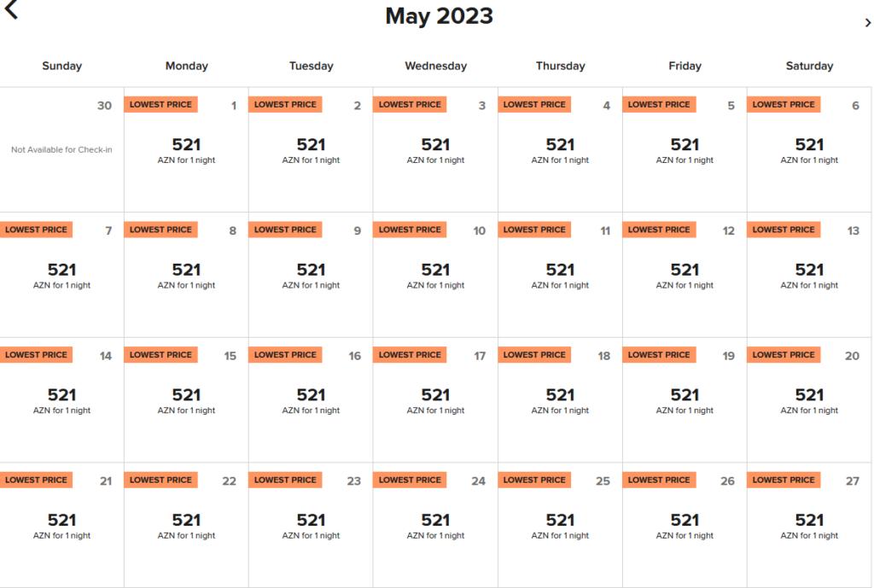Click the LOWEST PRICE badge on May 3
This screenshot has height=588, width=874.
(410, 104)
